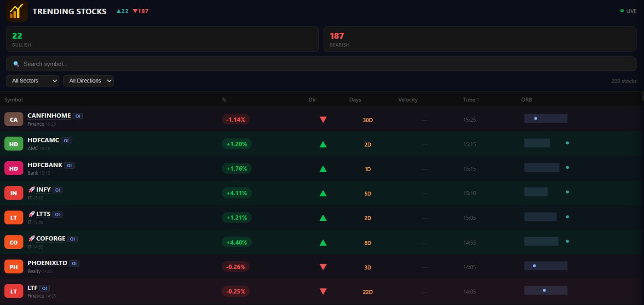Click the red down arrow for LTF

323,292
